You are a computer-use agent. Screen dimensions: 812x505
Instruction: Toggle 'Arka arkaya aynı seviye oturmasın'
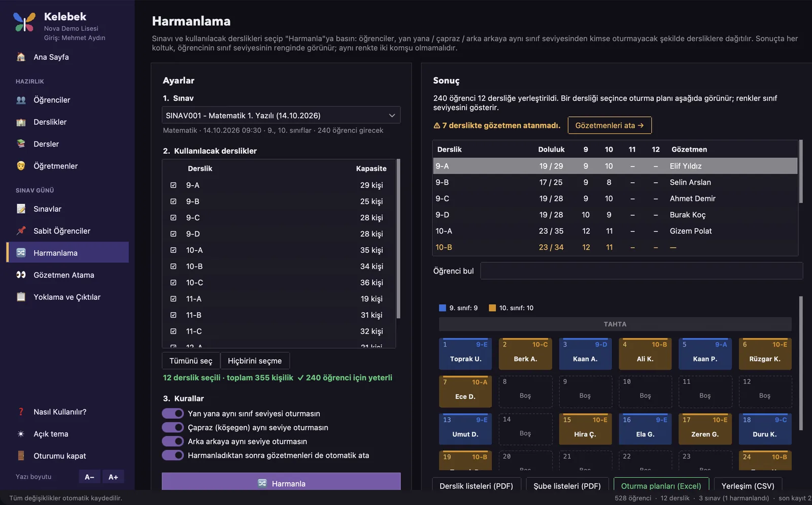pos(173,442)
